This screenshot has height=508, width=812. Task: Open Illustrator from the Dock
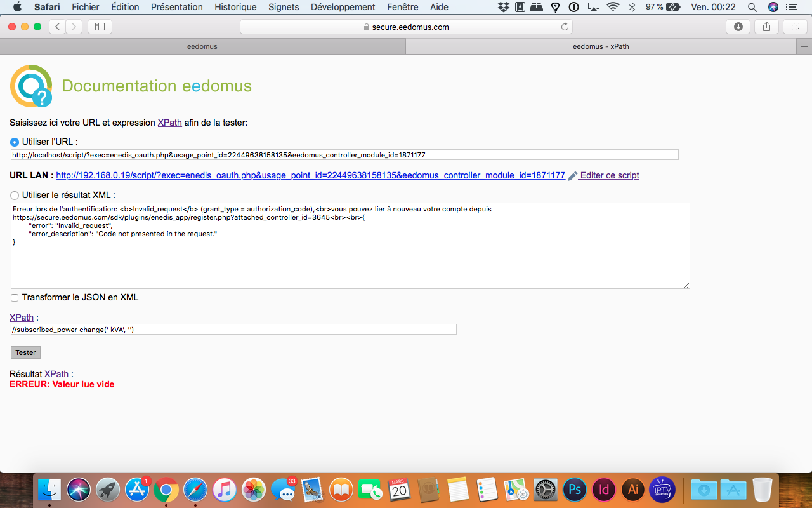[x=634, y=490]
